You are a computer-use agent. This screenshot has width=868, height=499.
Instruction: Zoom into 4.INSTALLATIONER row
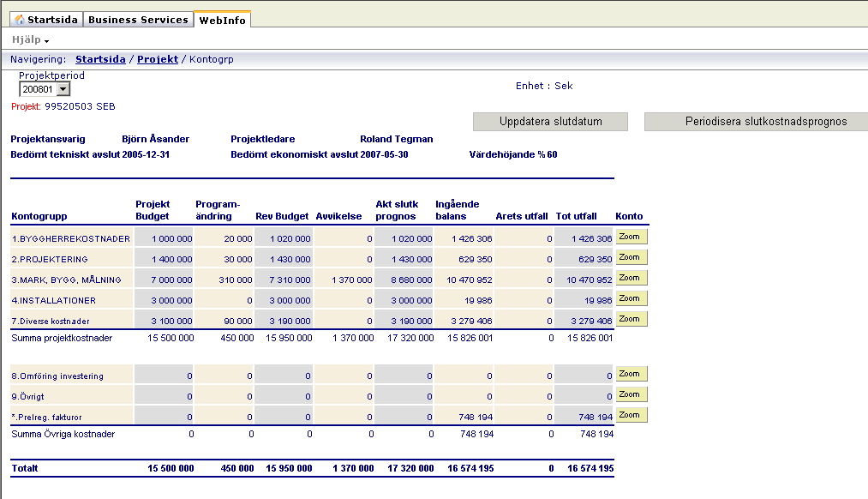631,298
